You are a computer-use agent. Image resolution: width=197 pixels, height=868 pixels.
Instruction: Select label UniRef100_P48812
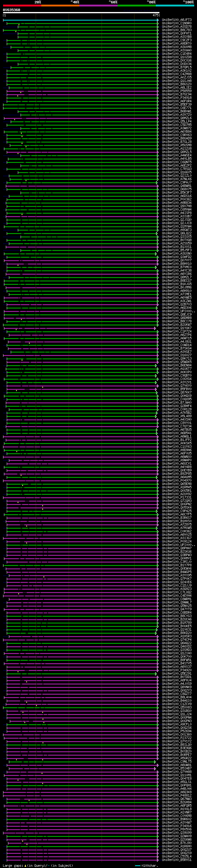coord(177,795)
